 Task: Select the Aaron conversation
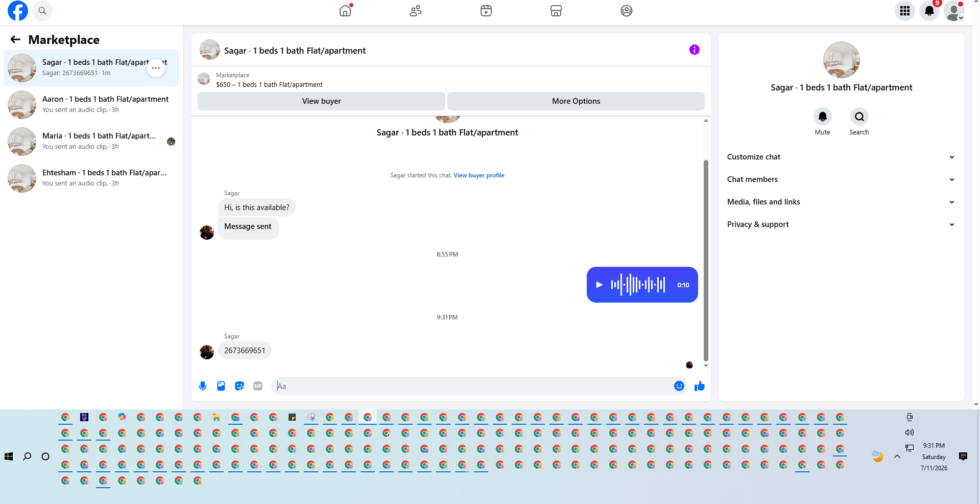pos(91,105)
